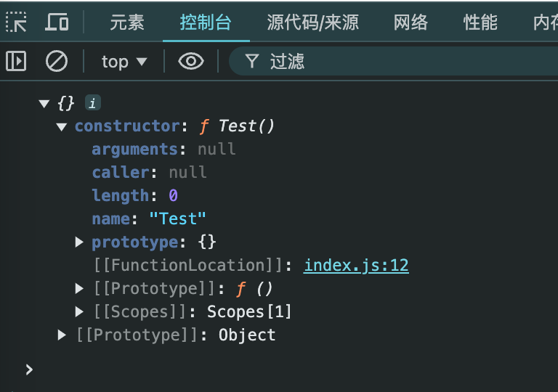
Task: Expand the [[Prototype]]: ƒ () entry
Action: click(80, 288)
